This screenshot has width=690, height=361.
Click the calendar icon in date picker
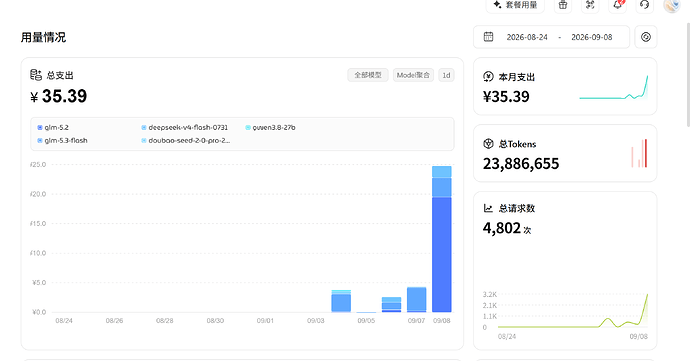point(488,37)
